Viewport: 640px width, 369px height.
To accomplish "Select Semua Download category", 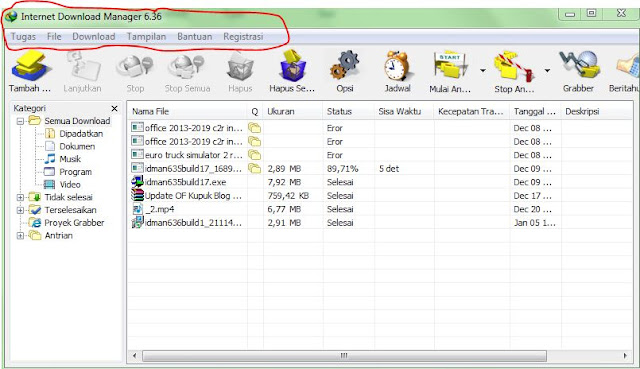I will click(77, 121).
